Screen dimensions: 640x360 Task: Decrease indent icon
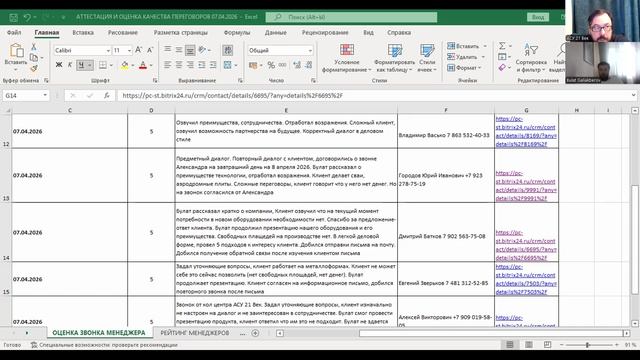pyautogui.click(x=202, y=65)
